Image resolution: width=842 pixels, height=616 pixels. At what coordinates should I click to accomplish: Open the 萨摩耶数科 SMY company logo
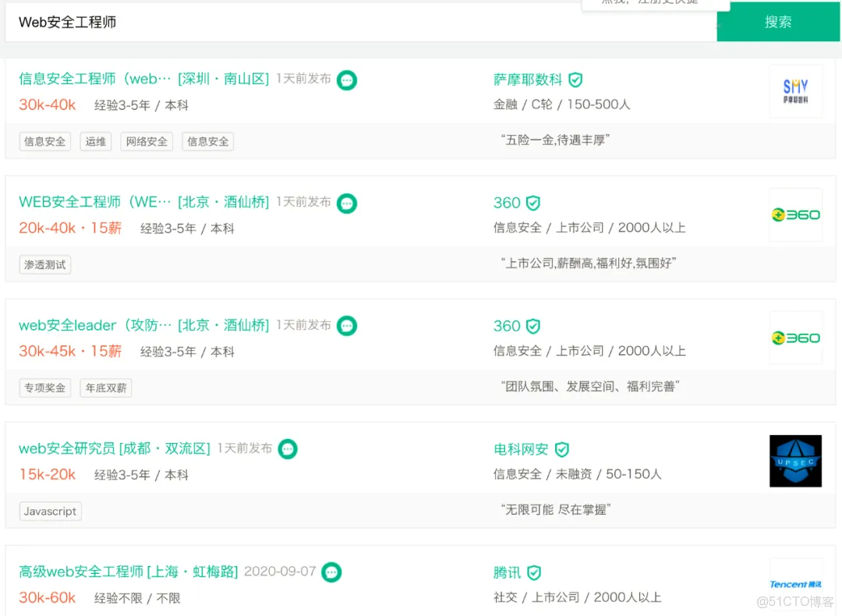796,91
